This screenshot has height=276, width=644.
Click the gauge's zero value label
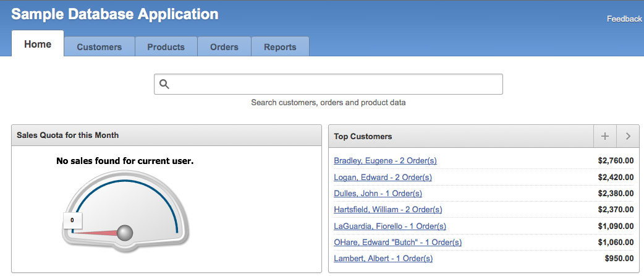pyautogui.click(x=72, y=220)
